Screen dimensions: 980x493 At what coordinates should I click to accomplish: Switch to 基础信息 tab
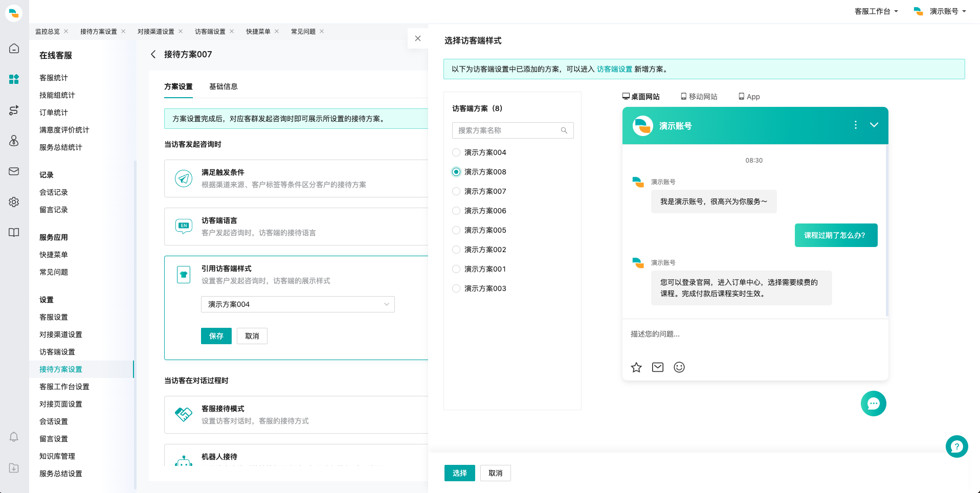click(x=224, y=86)
